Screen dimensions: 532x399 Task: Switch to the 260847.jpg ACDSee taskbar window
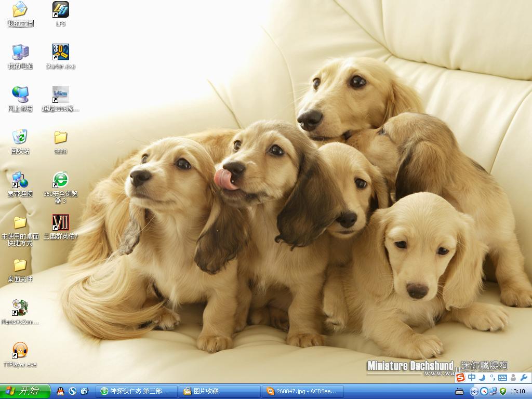pos(303,391)
